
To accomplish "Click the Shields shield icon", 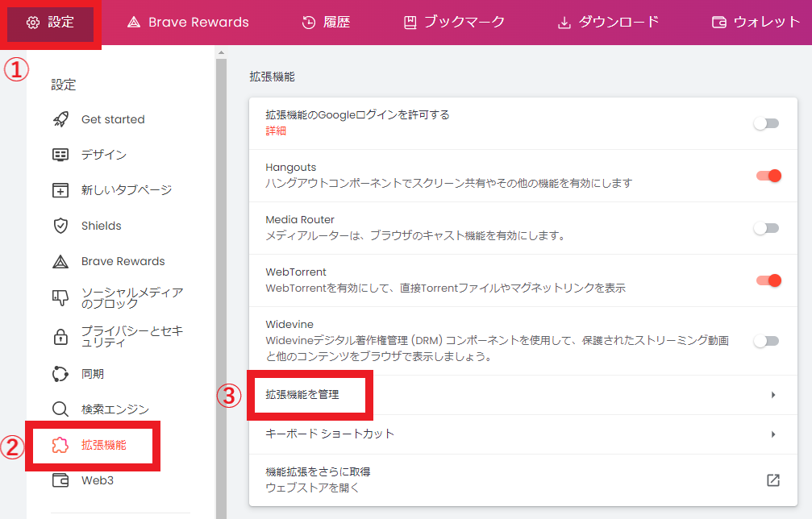I will click(60, 226).
